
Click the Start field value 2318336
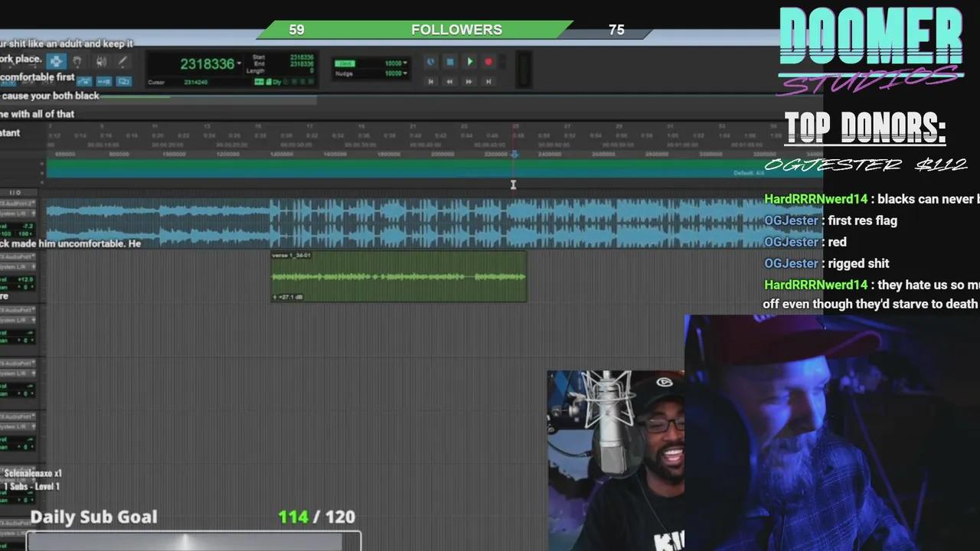[302, 57]
